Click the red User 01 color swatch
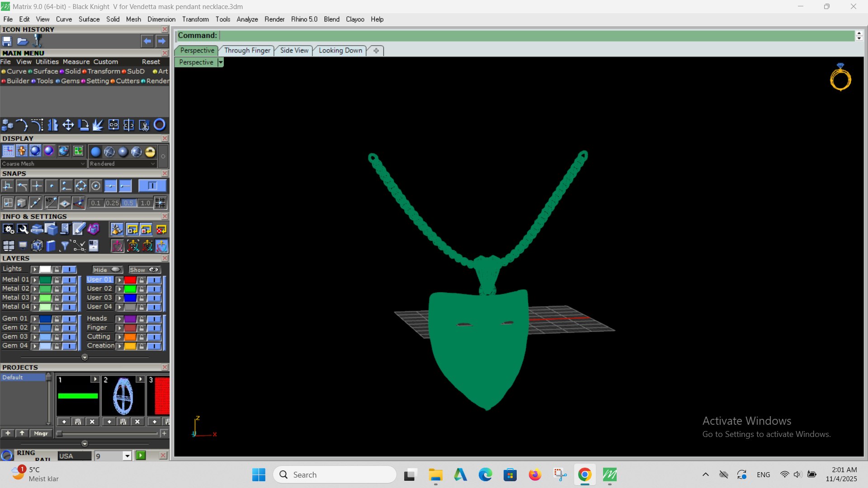This screenshot has height=488, width=868. click(x=130, y=280)
